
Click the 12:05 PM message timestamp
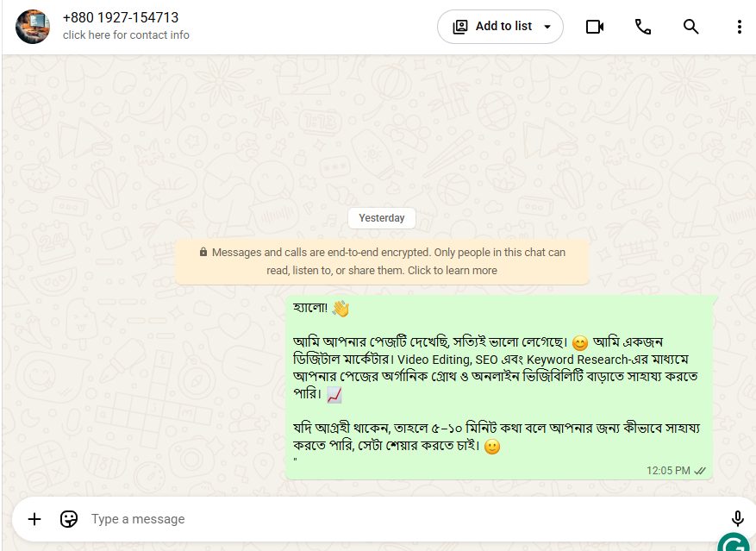[x=668, y=471]
